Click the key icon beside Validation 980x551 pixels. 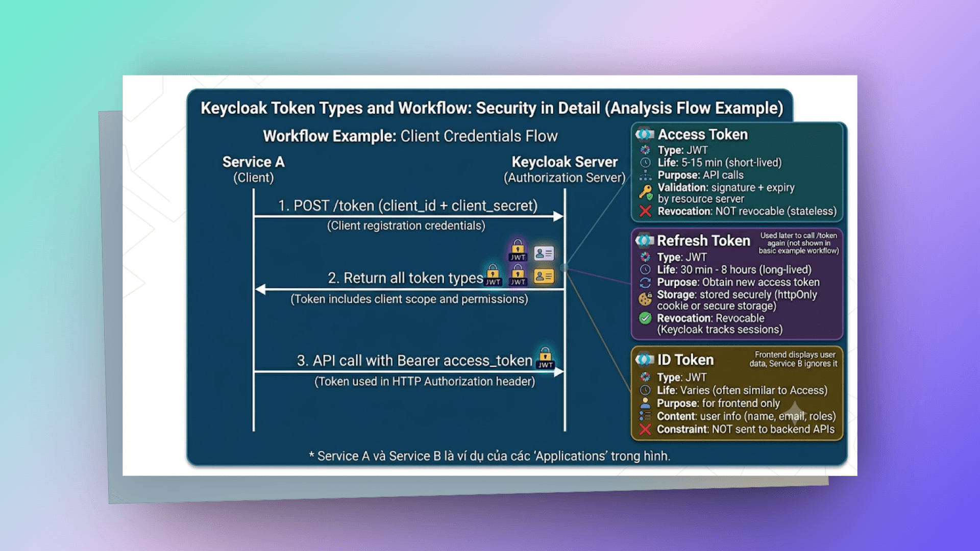coord(646,193)
